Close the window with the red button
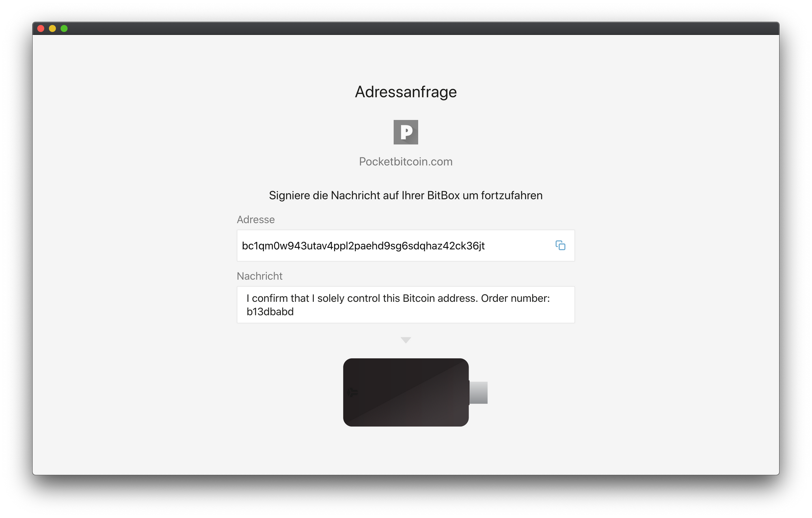 pos(41,28)
